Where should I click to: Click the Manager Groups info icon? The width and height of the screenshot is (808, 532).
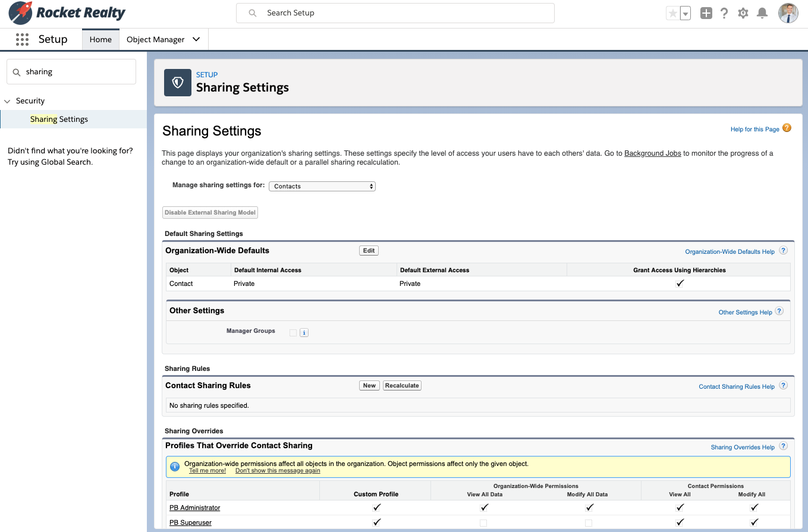304,332
